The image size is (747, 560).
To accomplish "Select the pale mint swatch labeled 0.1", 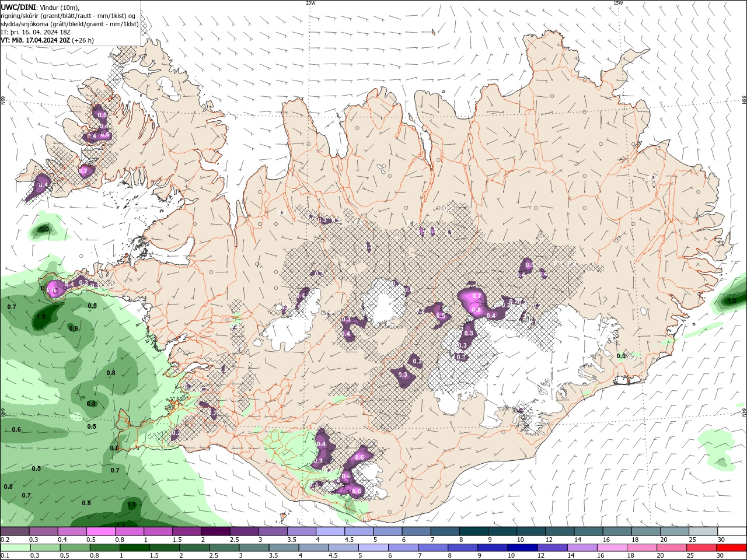I will click(x=15, y=548).
